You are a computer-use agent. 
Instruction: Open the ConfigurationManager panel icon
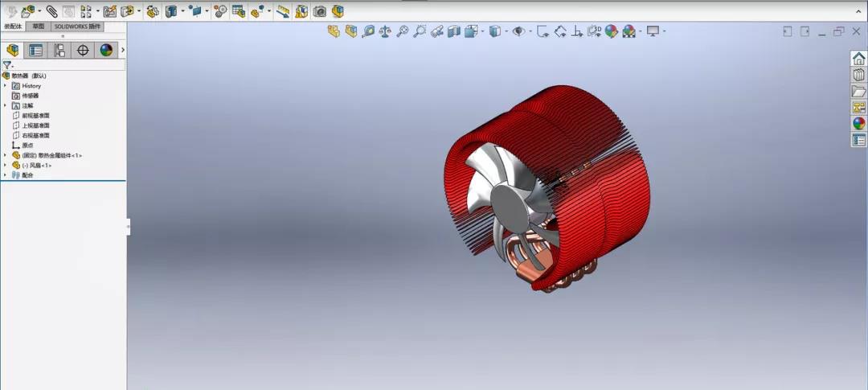pos(59,50)
